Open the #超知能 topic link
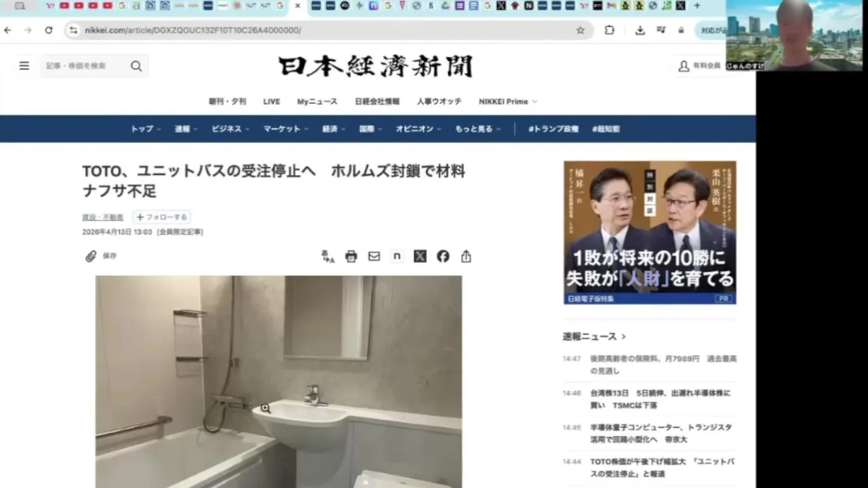Image resolution: width=868 pixels, height=488 pixels. tap(606, 129)
